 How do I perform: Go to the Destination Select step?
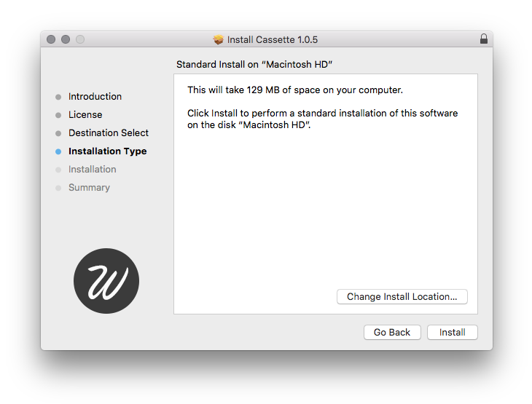pyautogui.click(x=108, y=132)
